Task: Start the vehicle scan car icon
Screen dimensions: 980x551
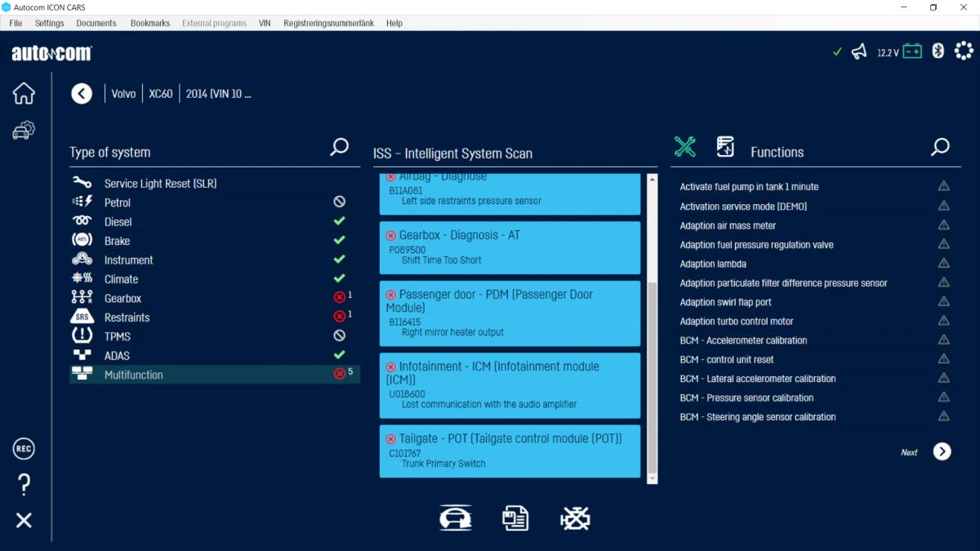Action: coord(456,518)
